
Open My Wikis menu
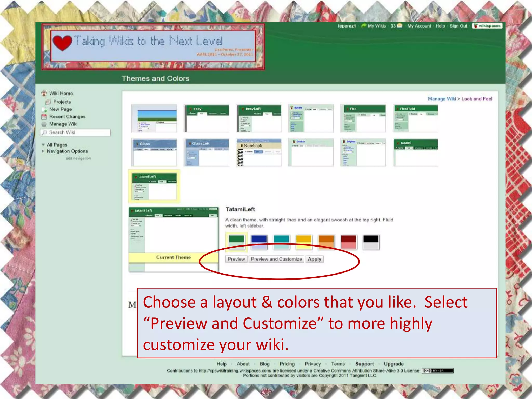coord(377,26)
